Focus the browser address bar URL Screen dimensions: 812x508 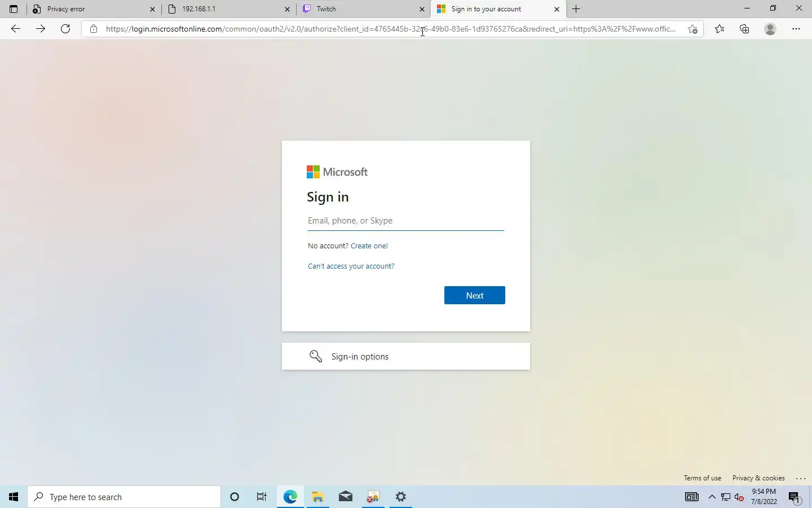(390, 29)
